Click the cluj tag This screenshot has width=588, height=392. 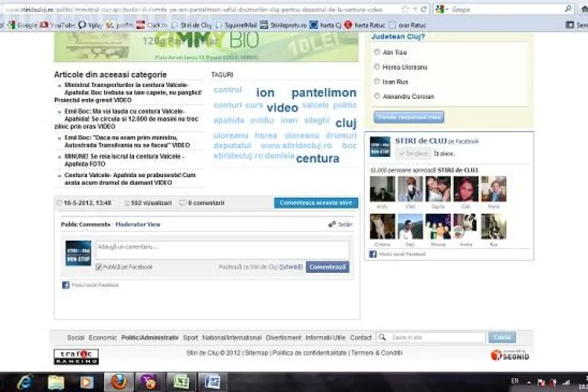pyautogui.click(x=346, y=123)
